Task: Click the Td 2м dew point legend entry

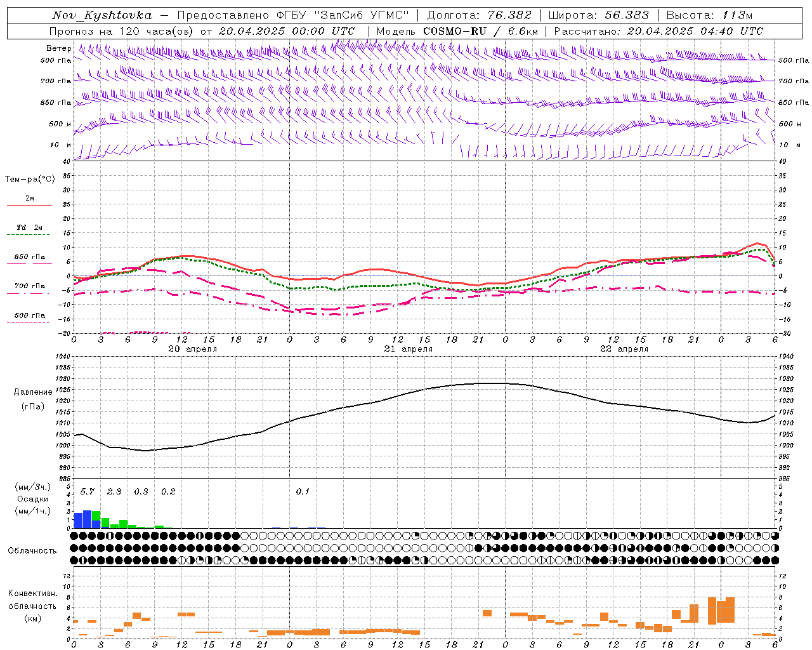Action: tap(30, 227)
